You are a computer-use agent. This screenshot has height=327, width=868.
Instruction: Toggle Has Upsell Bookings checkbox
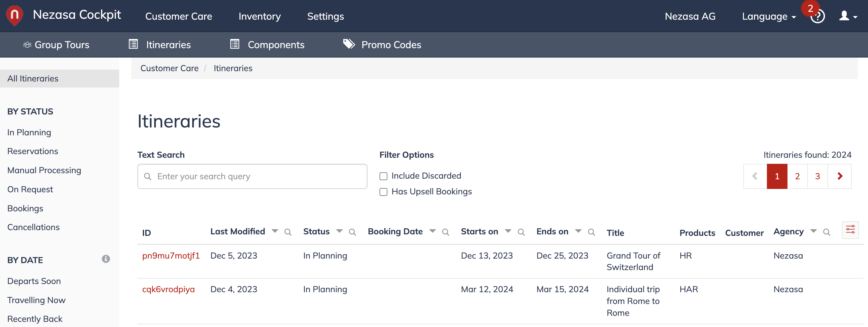pyautogui.click(x=383, y=192)
